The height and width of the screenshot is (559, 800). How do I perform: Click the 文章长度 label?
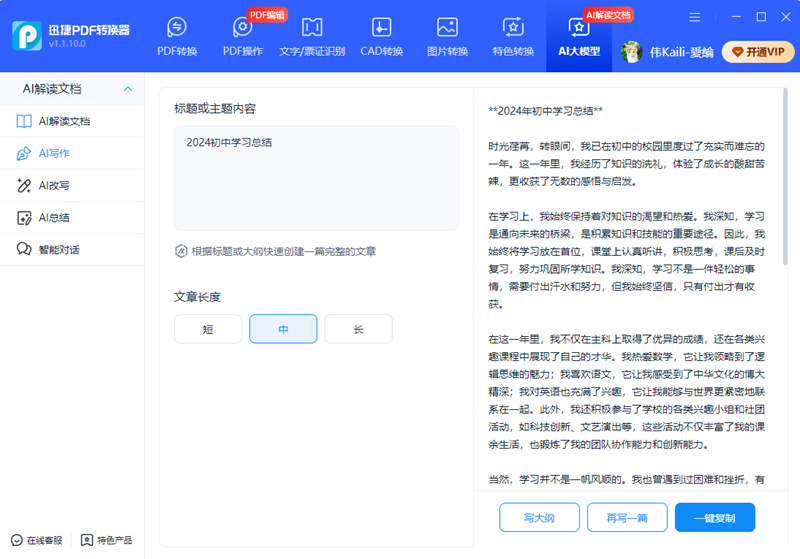click(197, 297)
